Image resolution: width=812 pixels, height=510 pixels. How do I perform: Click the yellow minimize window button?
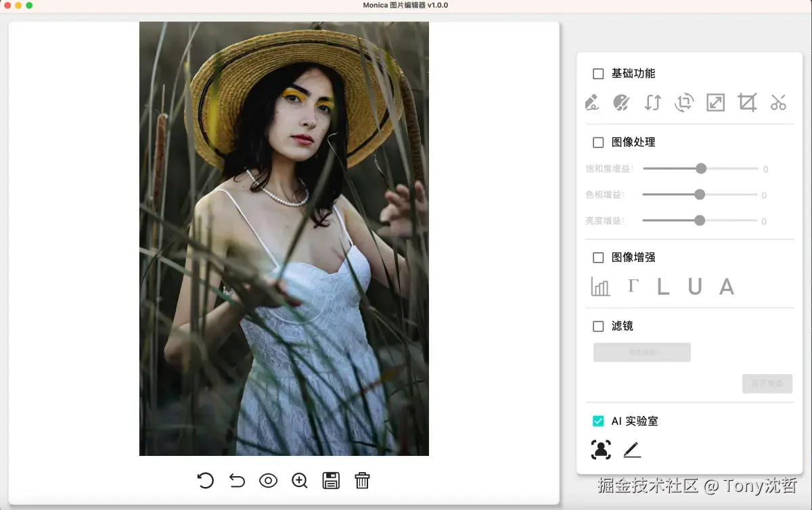coord(18,5)
